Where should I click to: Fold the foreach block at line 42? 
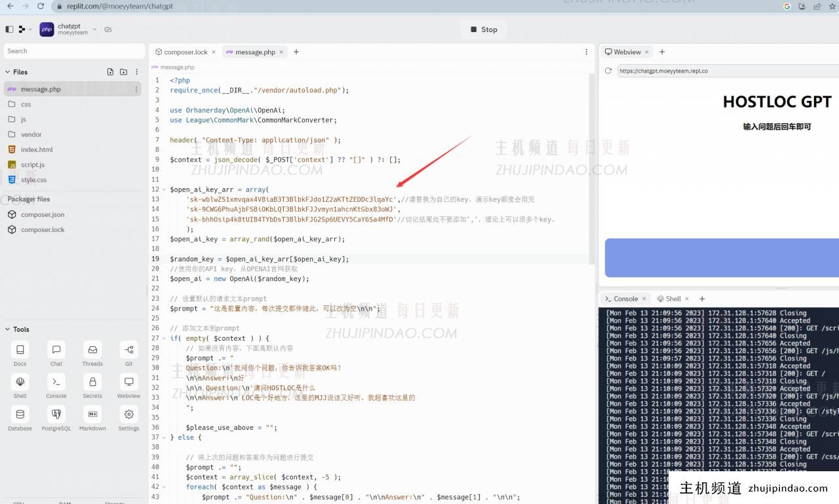pyautogui.click(x=164, y=487)
